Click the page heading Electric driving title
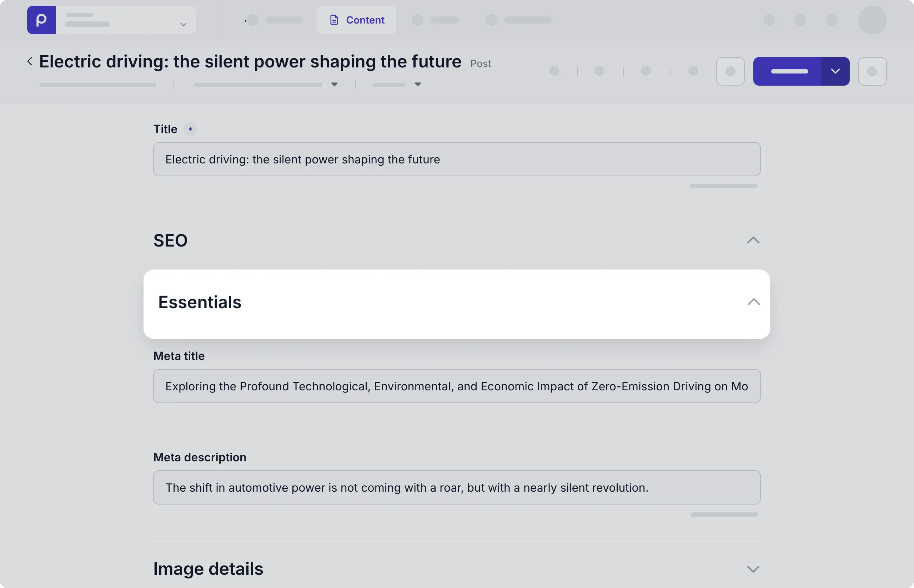914x588 pixels. point(250,61)
